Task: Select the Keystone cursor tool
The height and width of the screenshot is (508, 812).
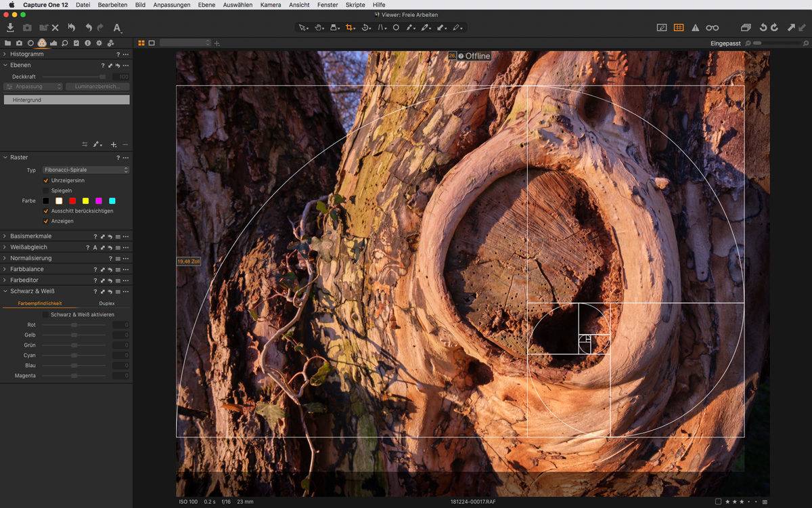Action: [382, 28]
